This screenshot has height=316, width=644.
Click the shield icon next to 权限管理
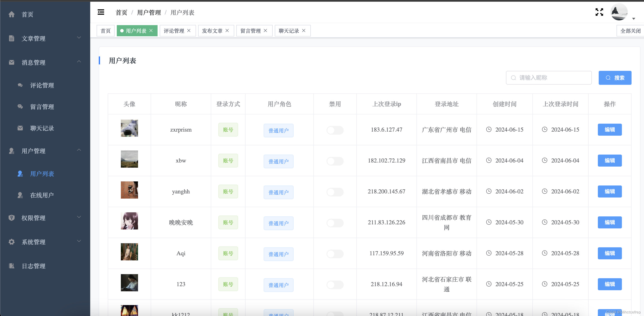point(12,218)
